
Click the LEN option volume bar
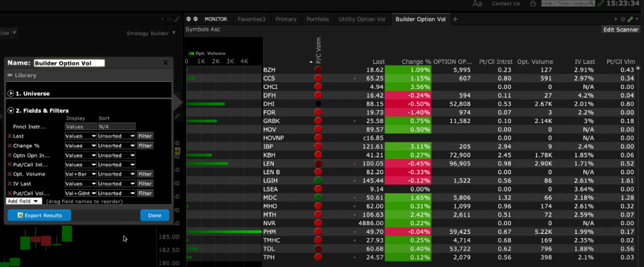[207, 164]
